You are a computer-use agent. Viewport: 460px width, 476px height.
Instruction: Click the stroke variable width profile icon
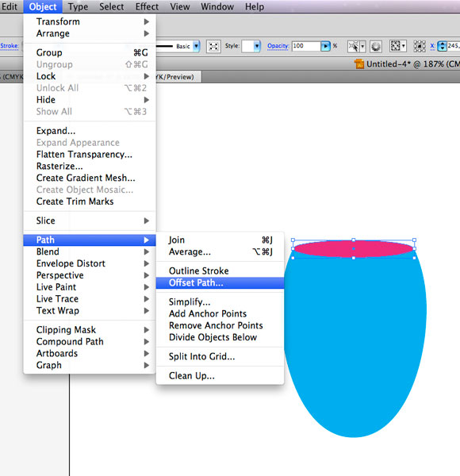tap(213, 47)
